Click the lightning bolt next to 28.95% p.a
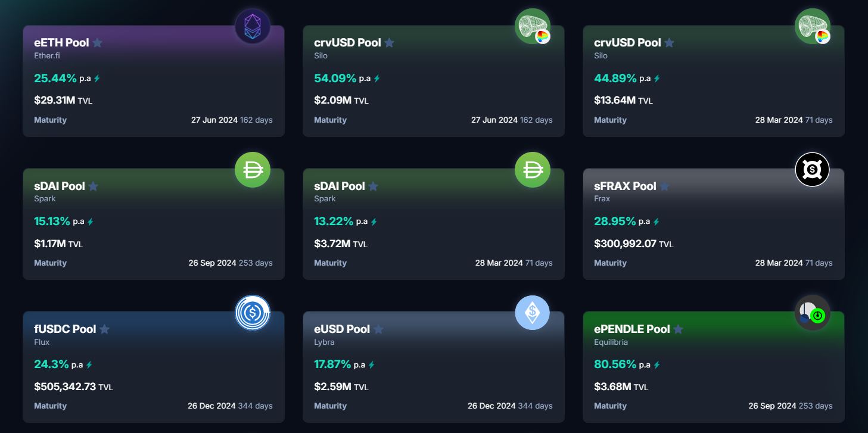868x433 pixels. 656,222
